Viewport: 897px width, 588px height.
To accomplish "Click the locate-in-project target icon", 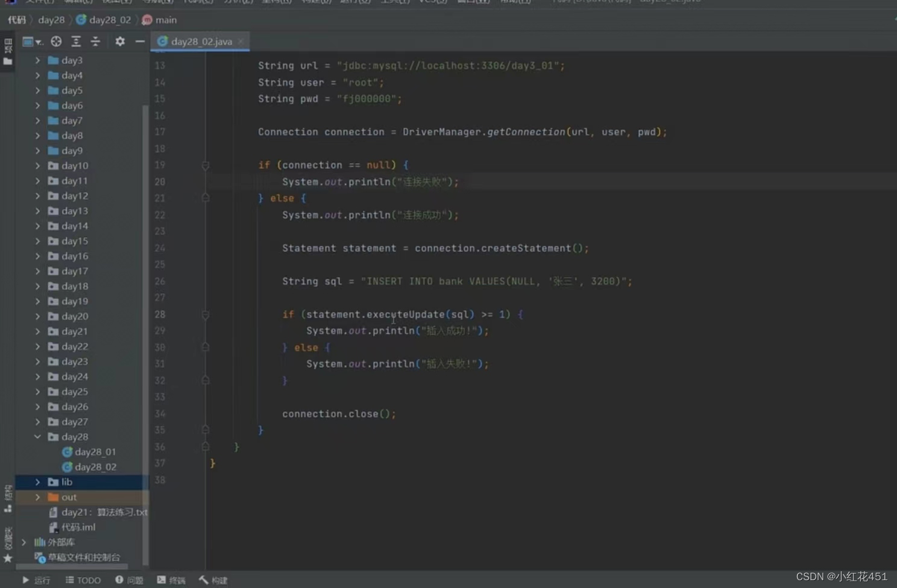I will [x=56, y=42].
